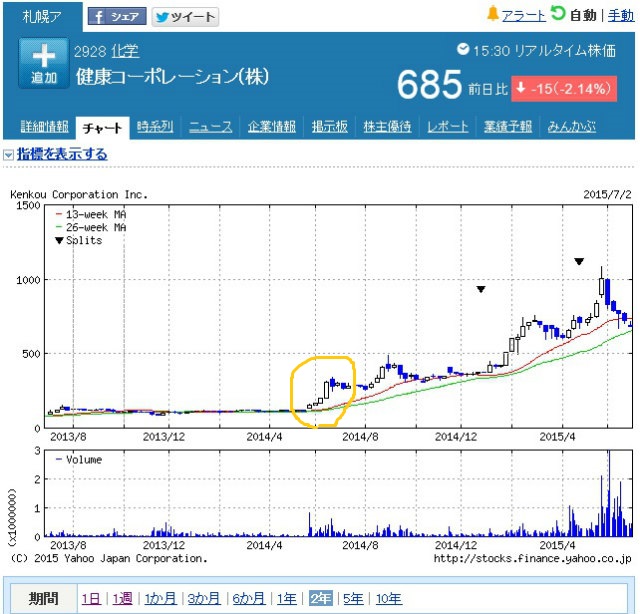
Task: View the 株主優待 tab
Action: (x=387, y=127)
